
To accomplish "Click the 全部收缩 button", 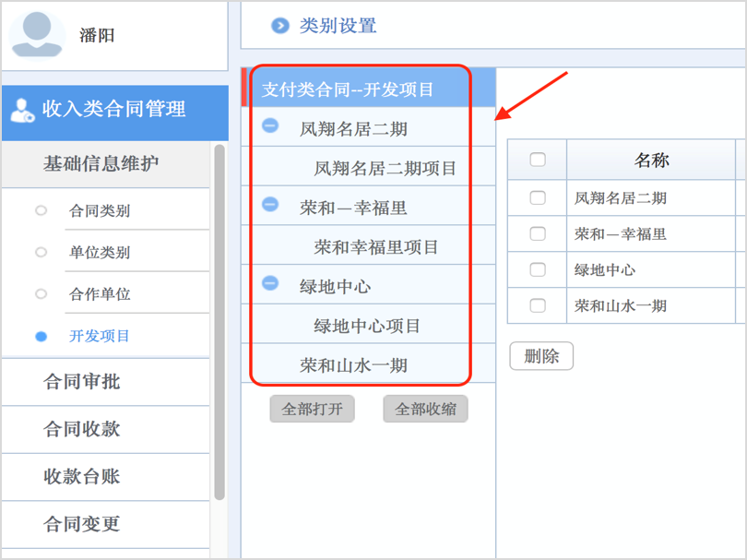I will 425,409.
